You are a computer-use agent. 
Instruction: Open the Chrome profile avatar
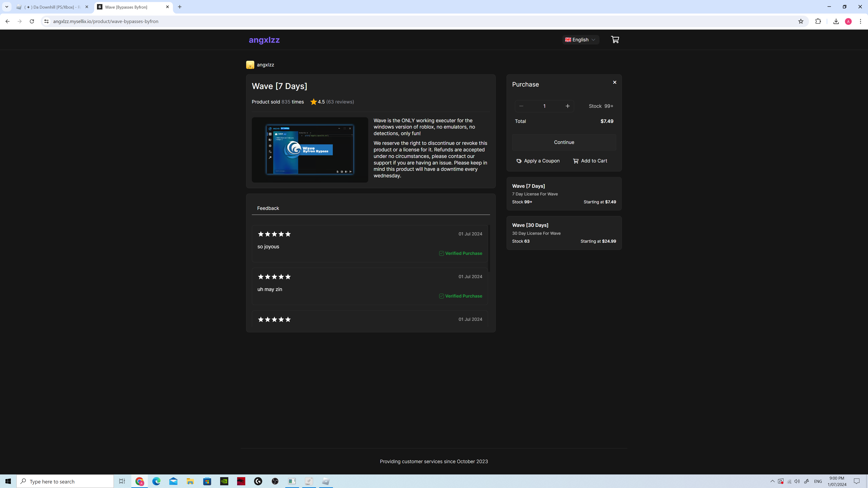[x=849, y=21]
